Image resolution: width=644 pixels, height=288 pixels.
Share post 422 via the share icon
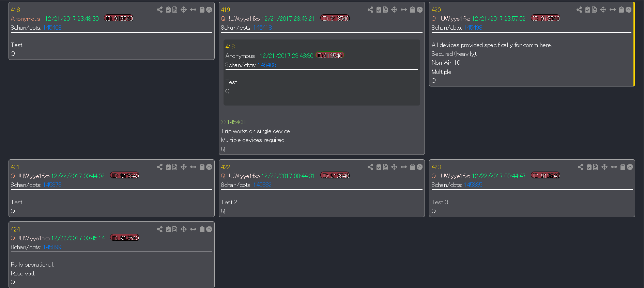click(370, 167)
